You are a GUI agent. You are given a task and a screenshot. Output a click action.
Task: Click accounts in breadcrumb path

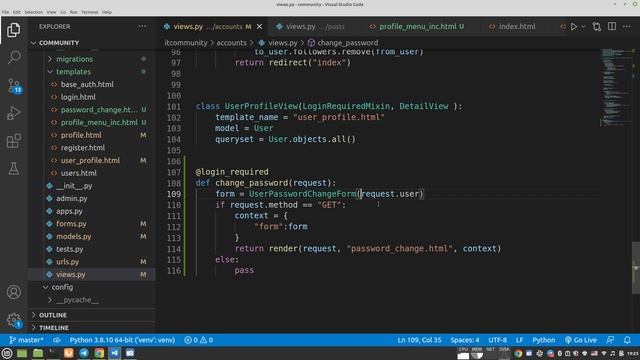(x=231, y=43)
